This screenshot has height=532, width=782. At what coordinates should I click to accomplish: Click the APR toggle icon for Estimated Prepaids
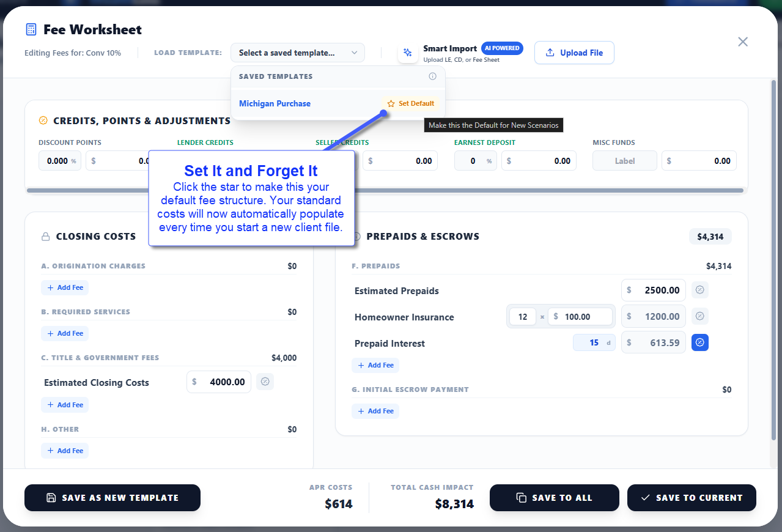click(x=700, y=290)
